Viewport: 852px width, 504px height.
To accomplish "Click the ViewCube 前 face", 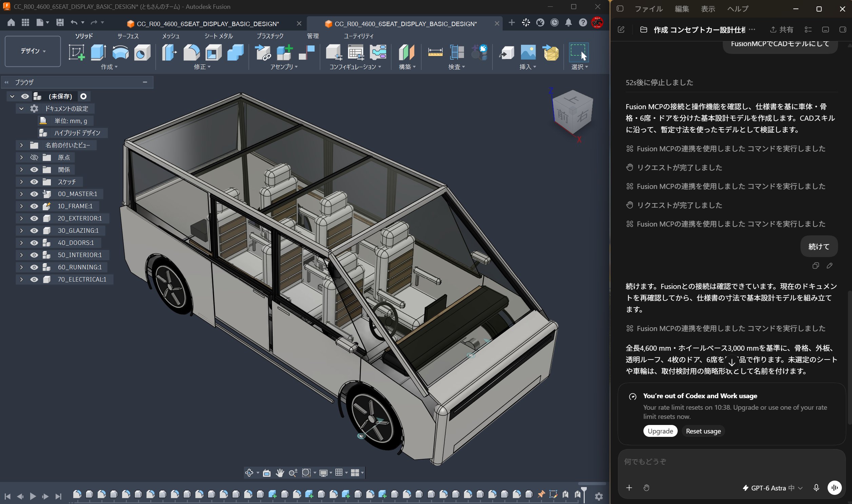I will click(562, 116).
